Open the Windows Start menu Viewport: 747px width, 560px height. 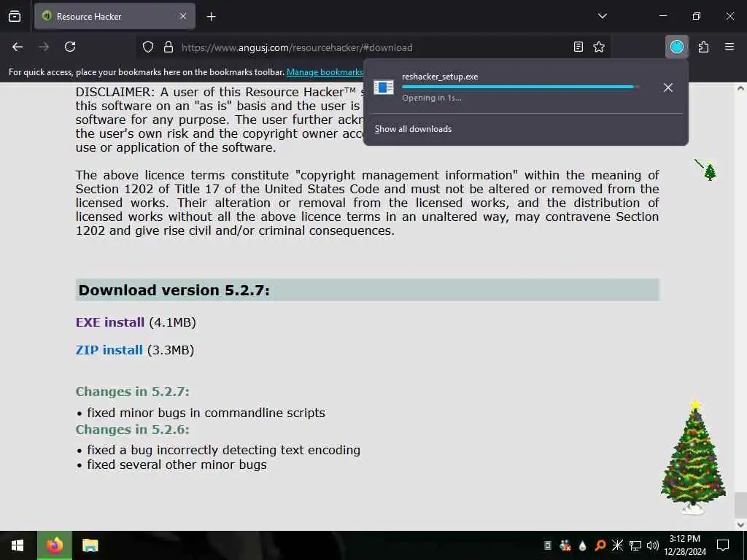click(x=18, y=545)
